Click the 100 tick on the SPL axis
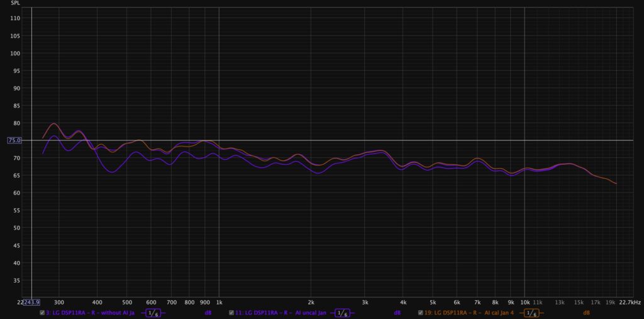The width and height of the screenshot is (644, 319). (16, 53)
